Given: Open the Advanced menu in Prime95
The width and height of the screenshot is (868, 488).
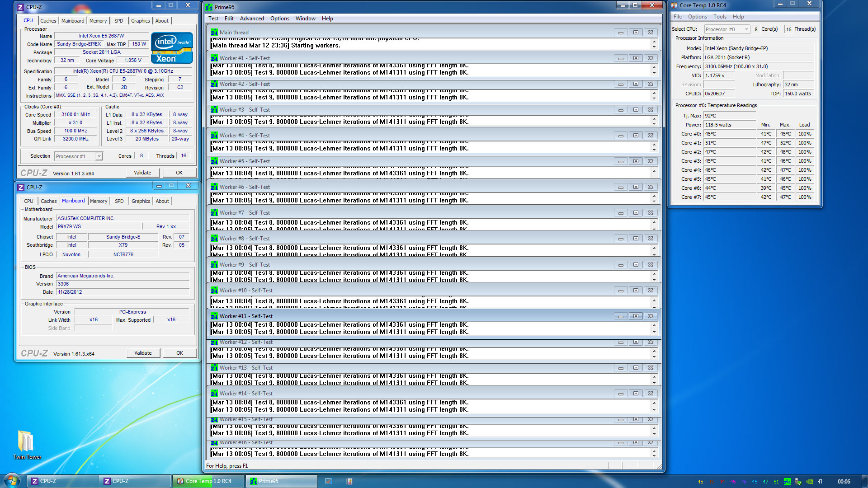Looking at the screenshot, I should [252, 19].
